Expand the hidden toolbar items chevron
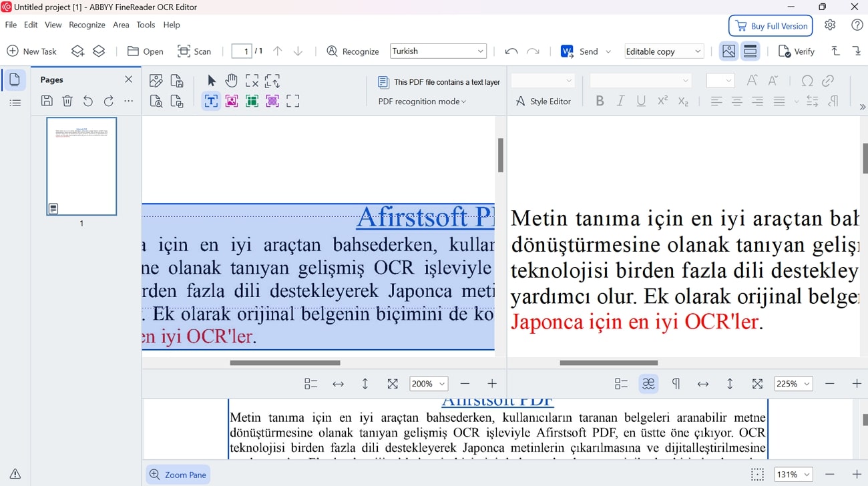The image size is (868, 486). click(x=862, y=107)
